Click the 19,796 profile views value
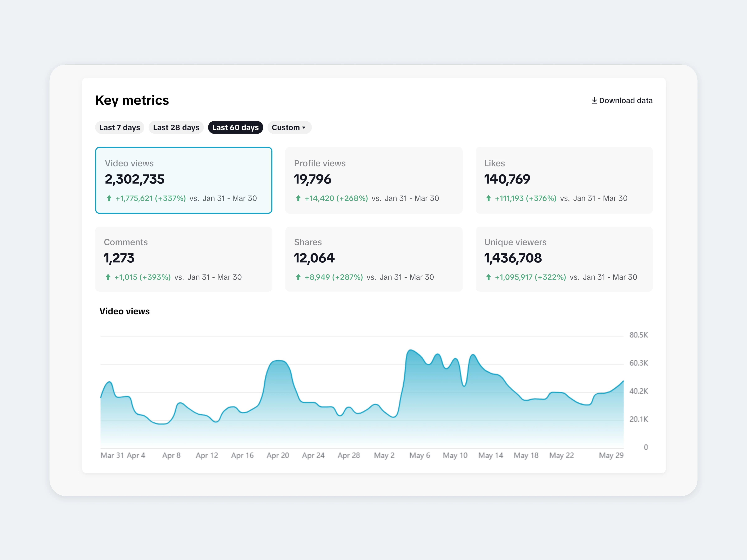The height and width of the screenshot is (560, 747). [313, 180]
